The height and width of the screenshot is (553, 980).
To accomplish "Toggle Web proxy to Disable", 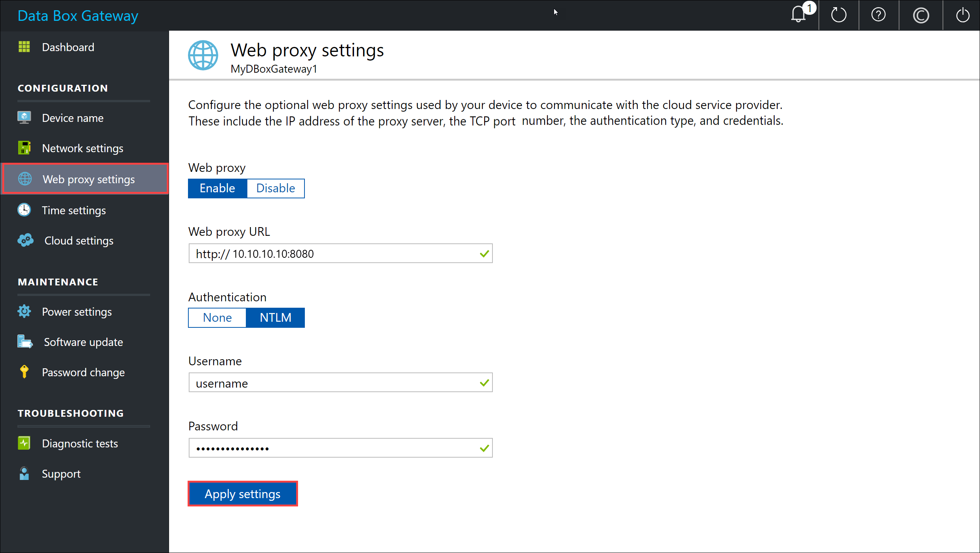I will point(275,188).
